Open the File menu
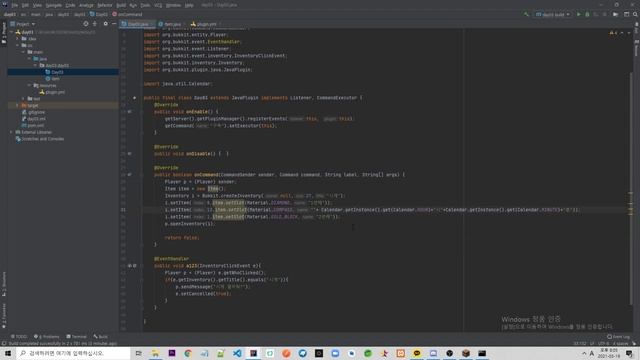 15,5
